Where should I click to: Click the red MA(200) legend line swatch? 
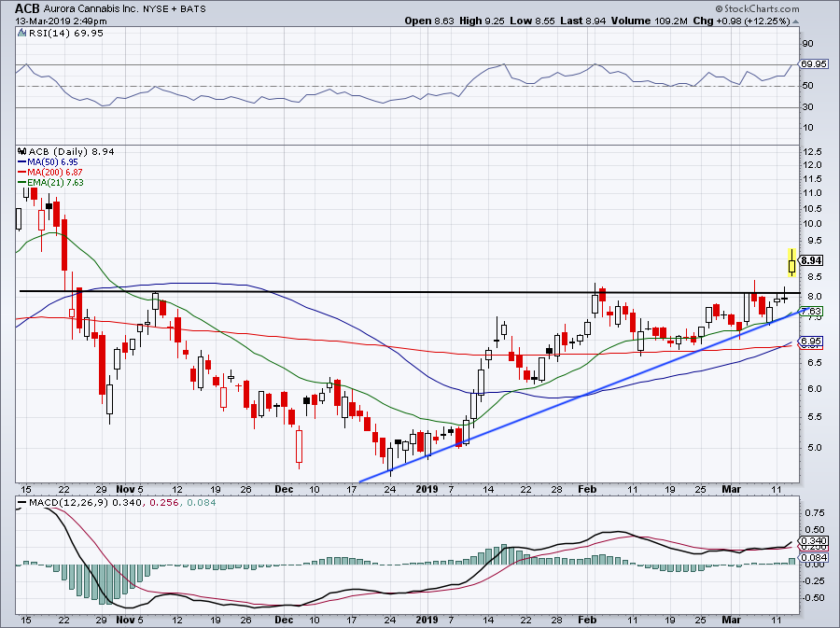pyautogui.click(x=22, y=173)
